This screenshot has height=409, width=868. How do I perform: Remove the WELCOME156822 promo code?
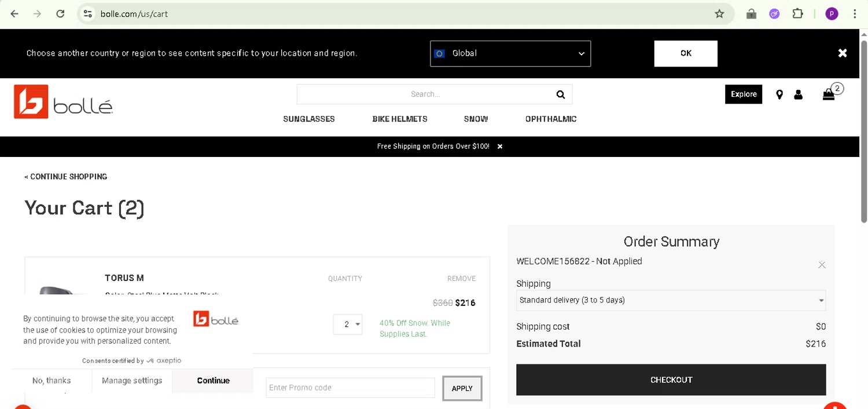(x=822, y=265)
